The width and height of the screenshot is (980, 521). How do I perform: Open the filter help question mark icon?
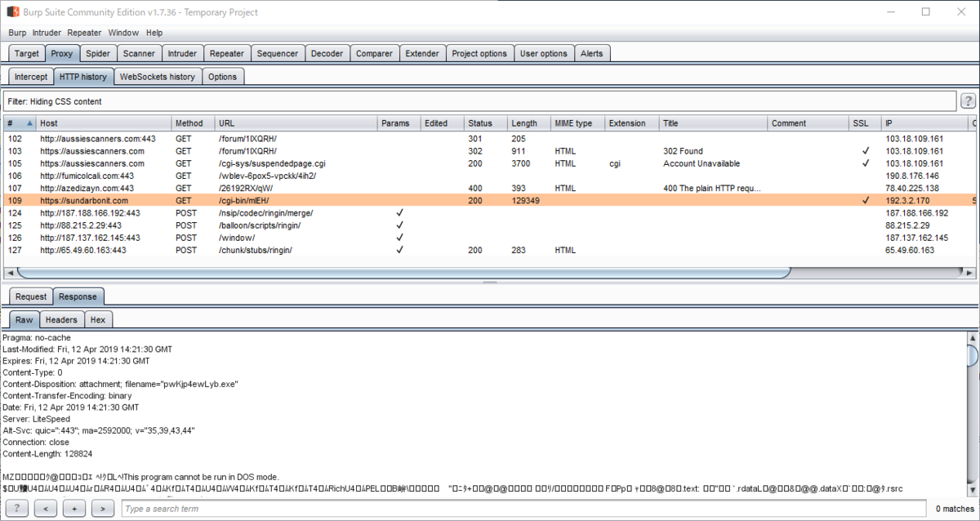click(x=969, y=101)
